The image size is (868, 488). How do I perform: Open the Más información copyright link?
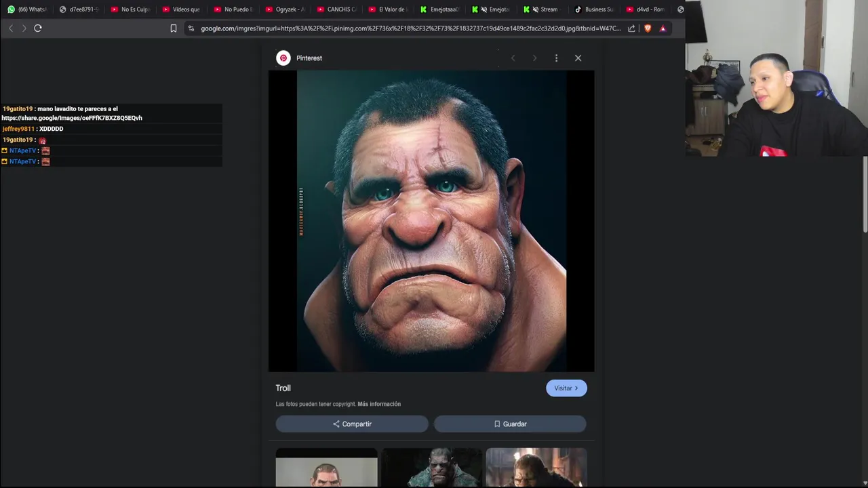[x=379, y=404]
